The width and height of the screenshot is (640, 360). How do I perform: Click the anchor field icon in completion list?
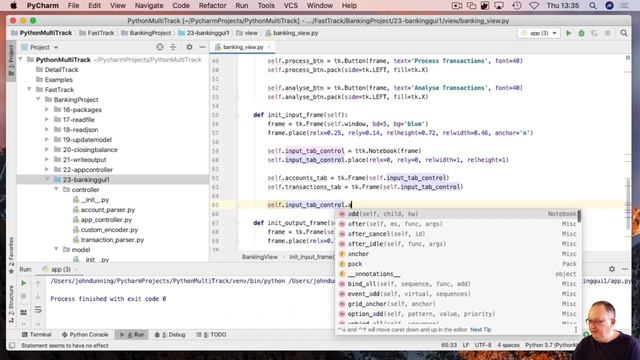click(x=342, y=254)
